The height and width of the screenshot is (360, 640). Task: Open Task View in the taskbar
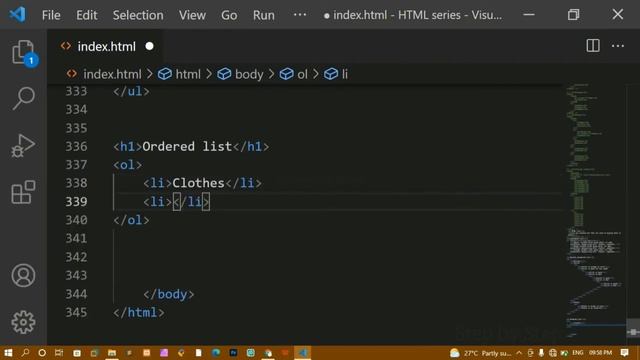[x=59, y=353]
